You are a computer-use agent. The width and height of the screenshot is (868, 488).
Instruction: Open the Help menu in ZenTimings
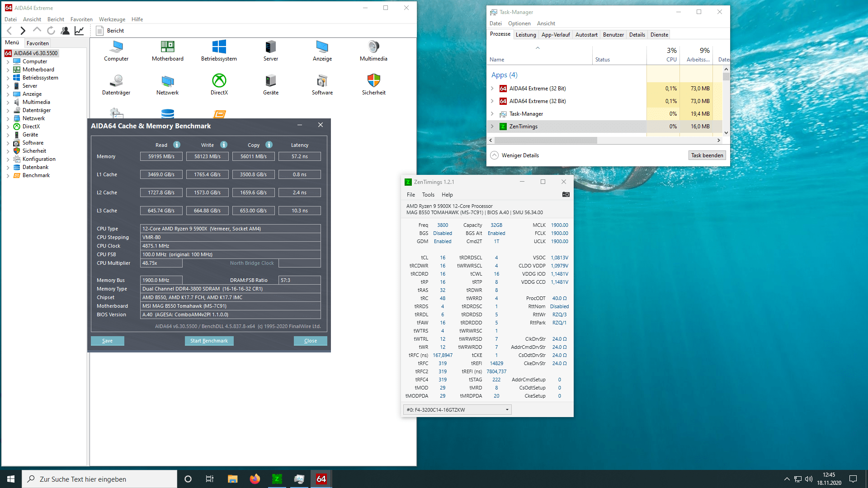447,195
